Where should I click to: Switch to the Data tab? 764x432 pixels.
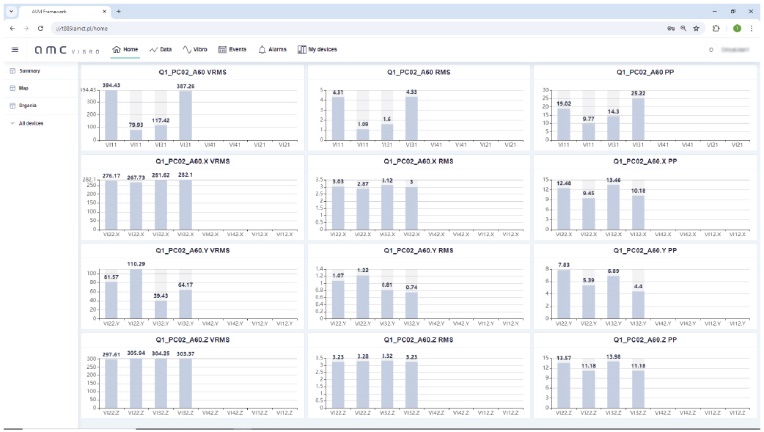point(160,48)
